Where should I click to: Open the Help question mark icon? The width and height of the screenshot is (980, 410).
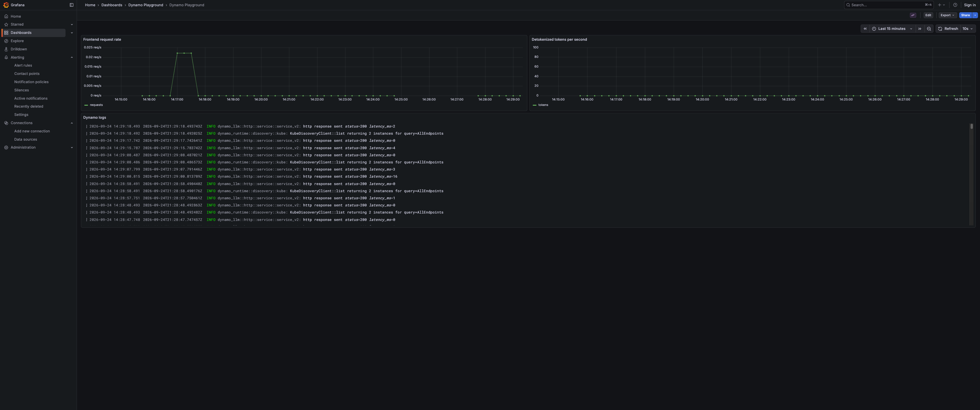pyautogui.click(x=955, y=5)
